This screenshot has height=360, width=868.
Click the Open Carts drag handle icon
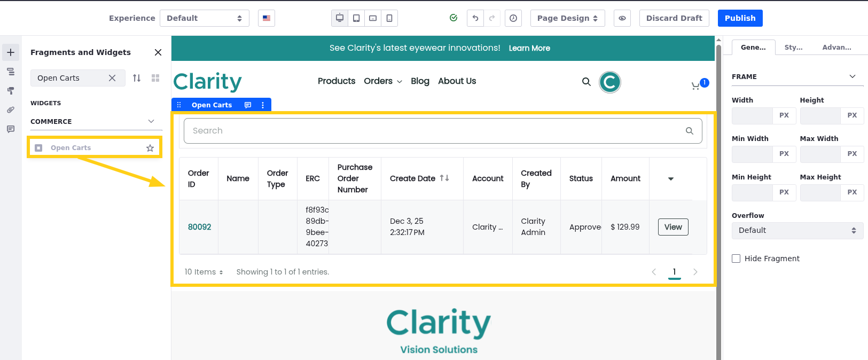179,105
